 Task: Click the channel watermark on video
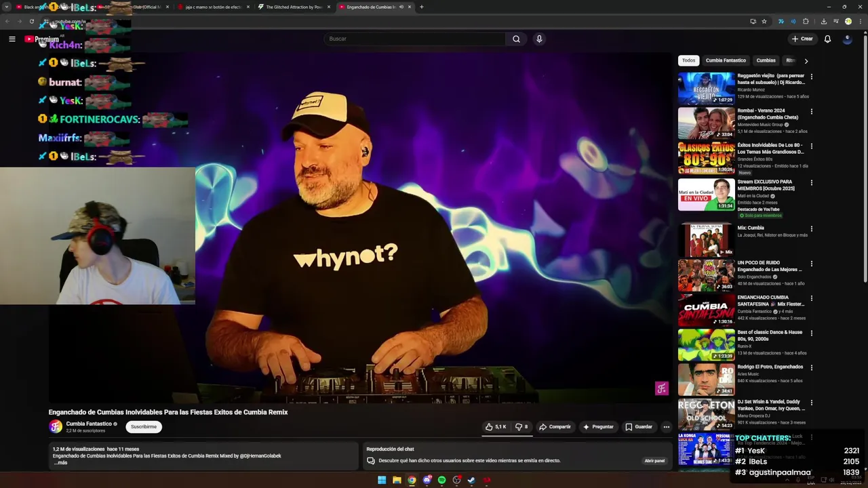[x=661, y=388]
